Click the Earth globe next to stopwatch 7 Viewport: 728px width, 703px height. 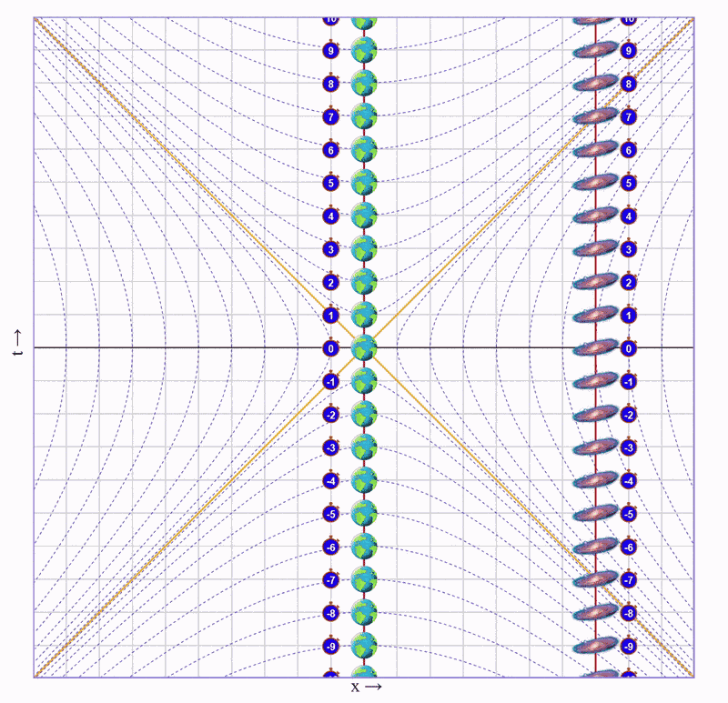[x=364, y=115]
